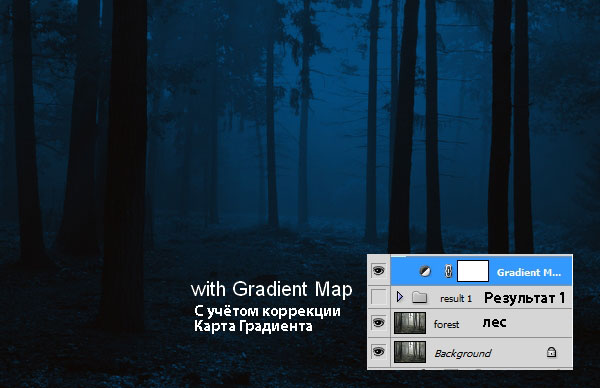Select the forest layer thumbnail

410,323
